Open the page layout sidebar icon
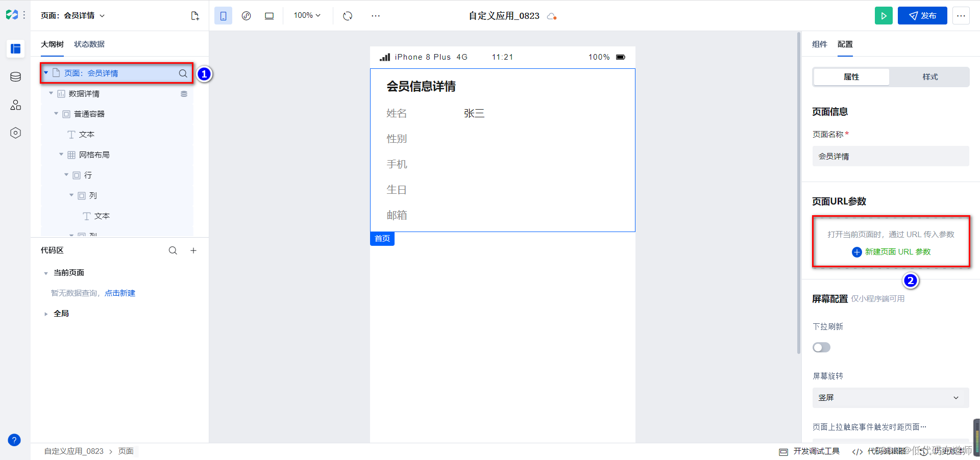Viewport: 980px width, 460px height. [15, 49]
